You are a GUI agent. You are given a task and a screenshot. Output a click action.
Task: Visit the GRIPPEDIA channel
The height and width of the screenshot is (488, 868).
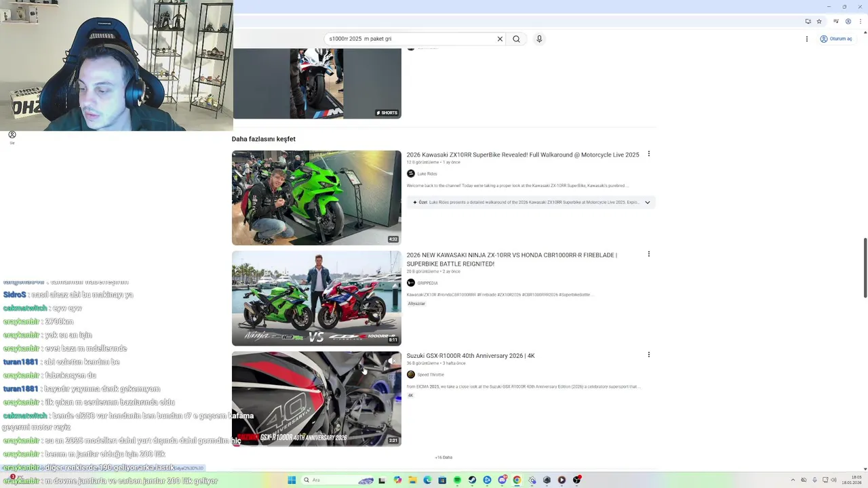click(427, 283)
